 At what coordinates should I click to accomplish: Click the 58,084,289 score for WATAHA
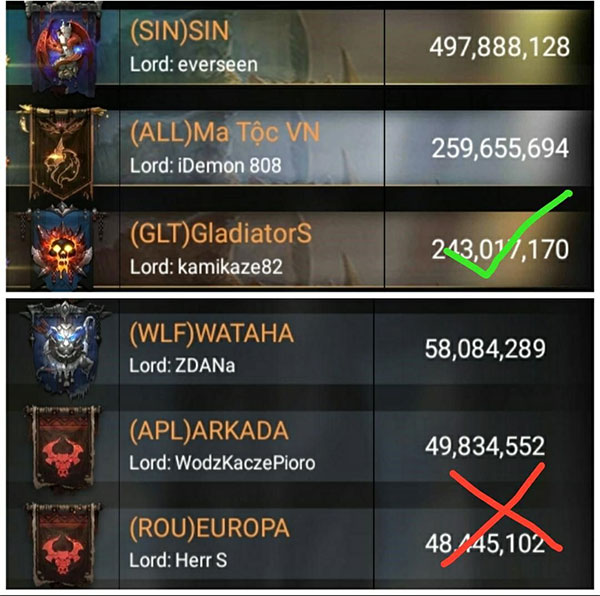(485, 349)
